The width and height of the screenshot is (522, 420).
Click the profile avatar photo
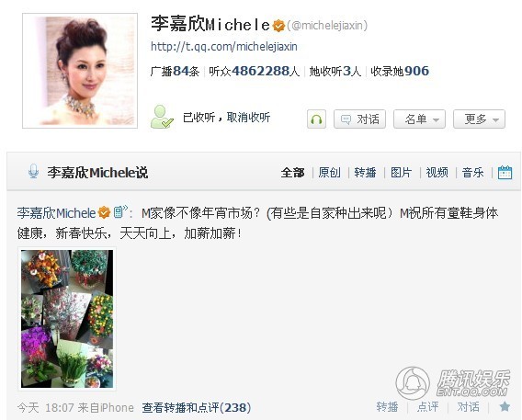[x=80, y=71]
